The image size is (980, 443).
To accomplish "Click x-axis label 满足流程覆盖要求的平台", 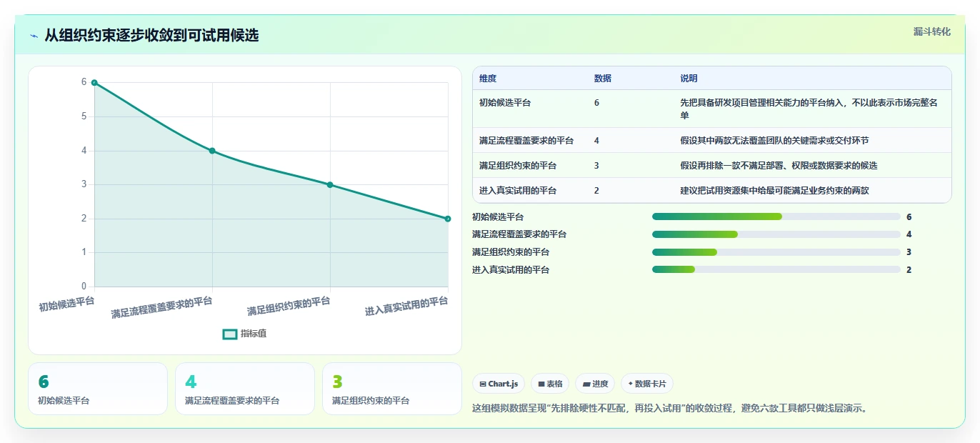I will 161,307.
